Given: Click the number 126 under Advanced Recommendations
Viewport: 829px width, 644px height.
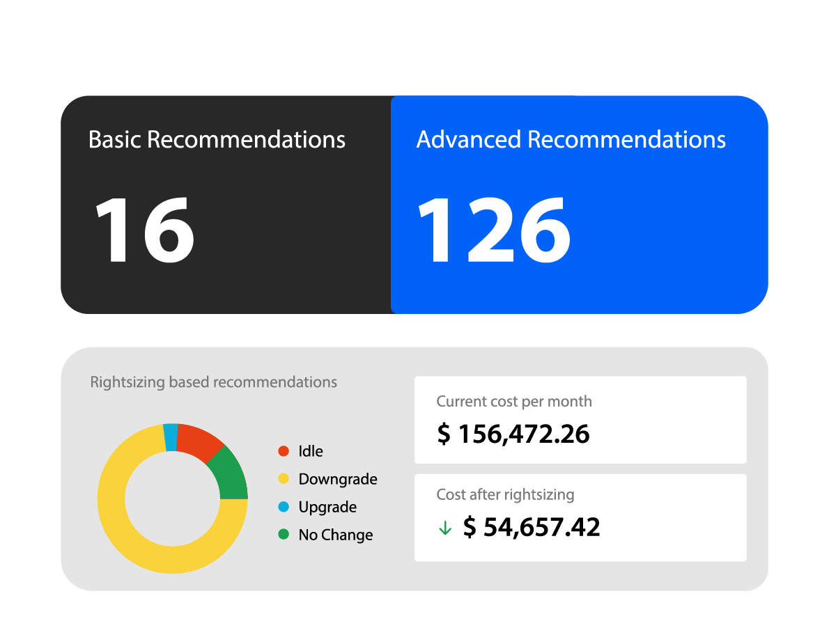Looking at the screenshot, I should 493,230.
